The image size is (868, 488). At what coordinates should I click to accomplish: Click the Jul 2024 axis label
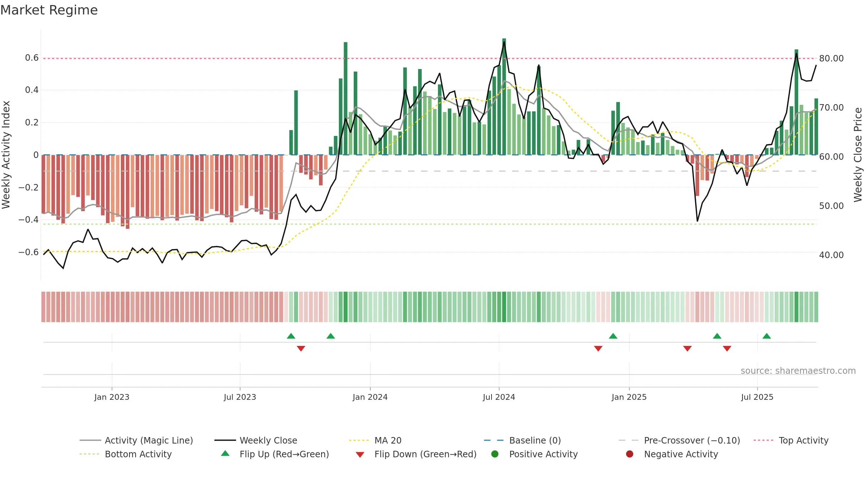click(499, 397)
